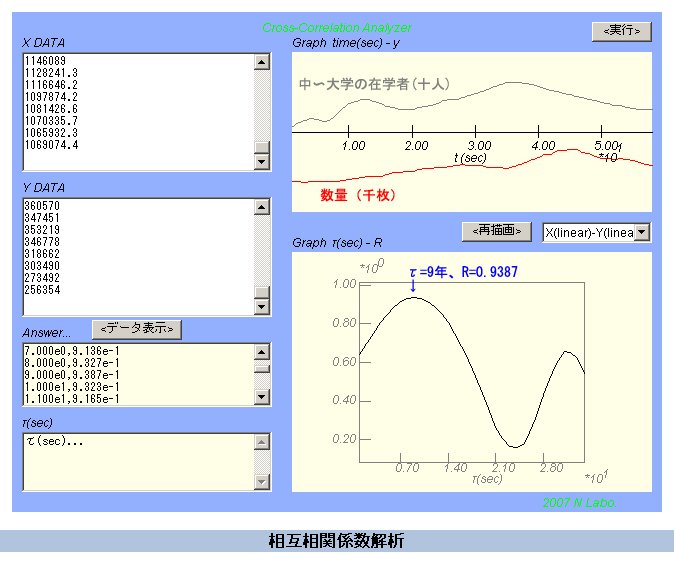Viewport: 674px width, 562px height.
Task: Click the peak annotation τ=9年、R=0.9387
Action: pos(463,272)
